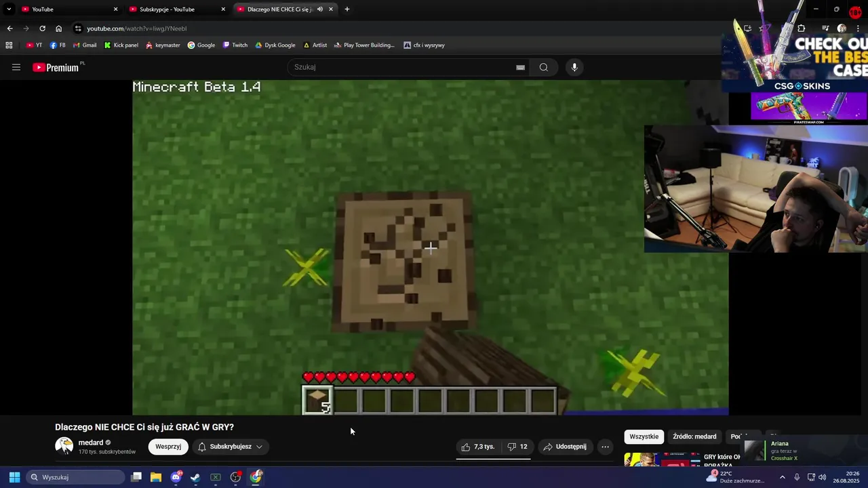The image size is (868, 488).
Task: Open the OBS taskbar icon
Action: tap(235, 477)
